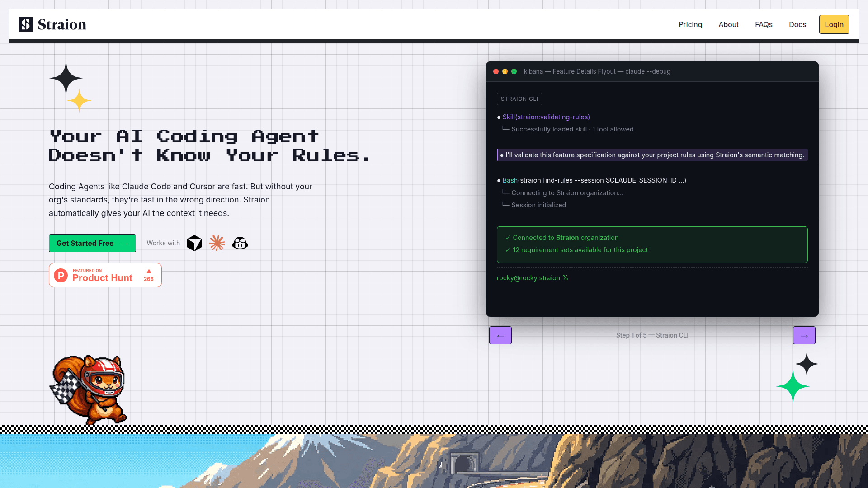
Task: Navigate to FAQs
Action: [764, 24]
